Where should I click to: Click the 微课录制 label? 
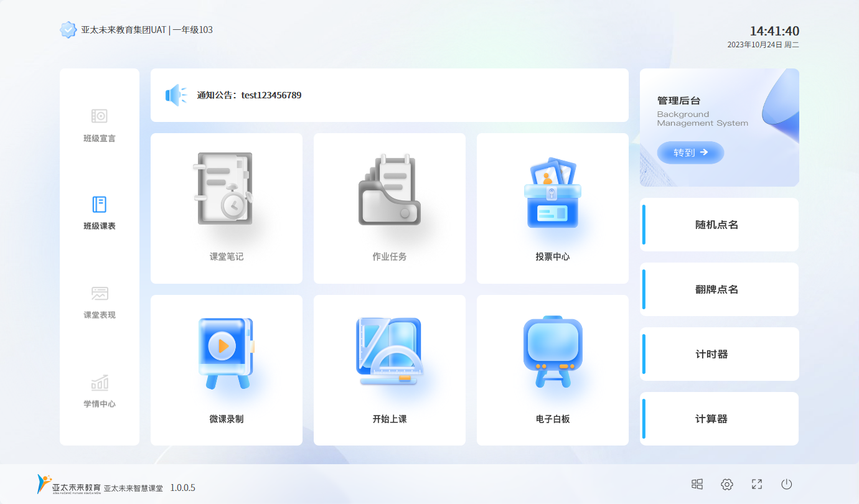tap(227, 419)
